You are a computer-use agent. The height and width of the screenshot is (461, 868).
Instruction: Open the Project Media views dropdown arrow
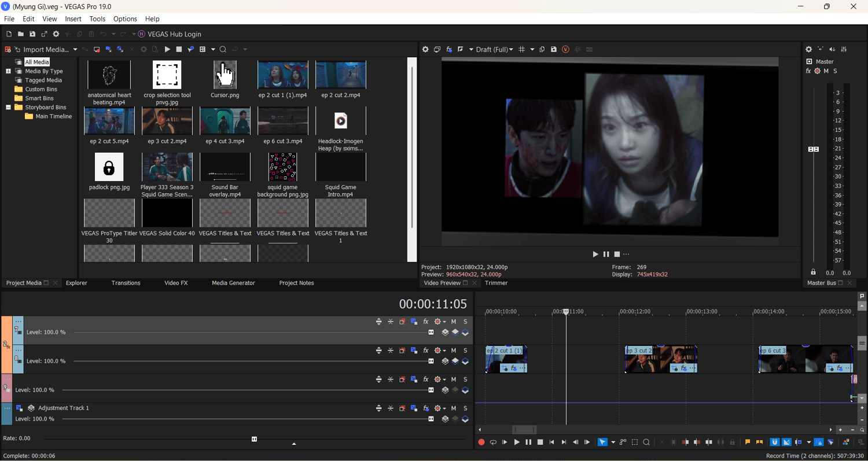coord(213,50)
